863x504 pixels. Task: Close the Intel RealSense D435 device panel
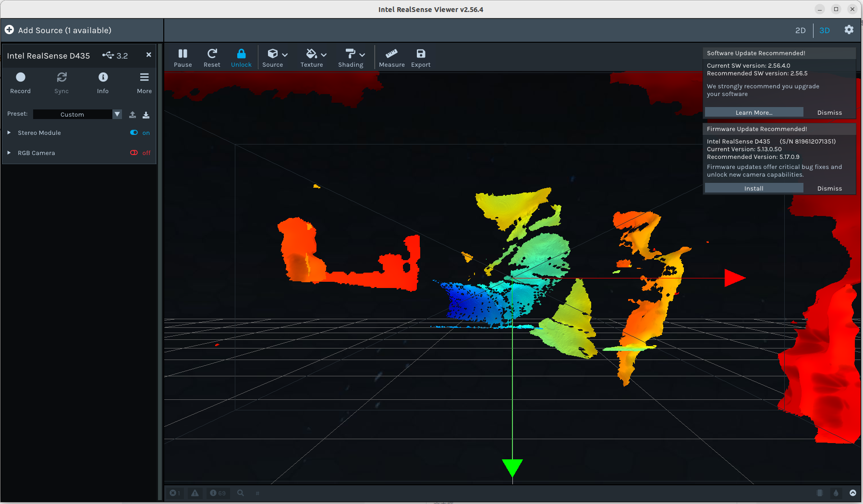[x=149, y=55]
